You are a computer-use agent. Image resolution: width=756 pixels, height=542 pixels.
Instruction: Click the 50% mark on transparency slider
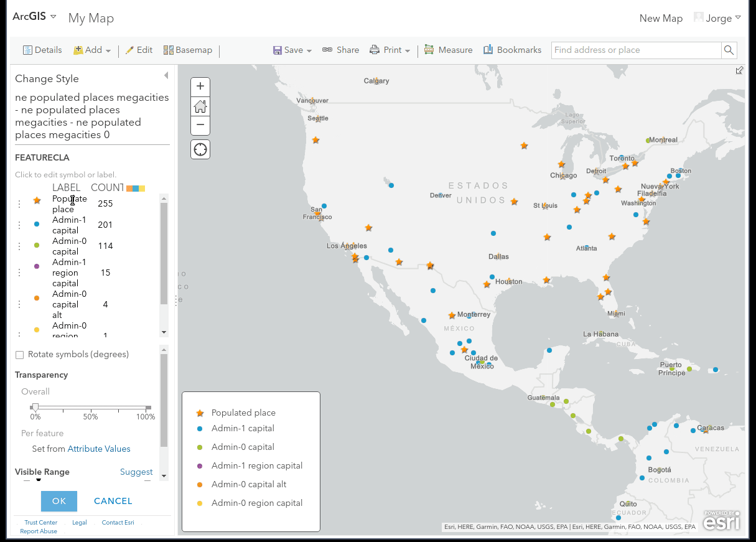pos(91,417)
